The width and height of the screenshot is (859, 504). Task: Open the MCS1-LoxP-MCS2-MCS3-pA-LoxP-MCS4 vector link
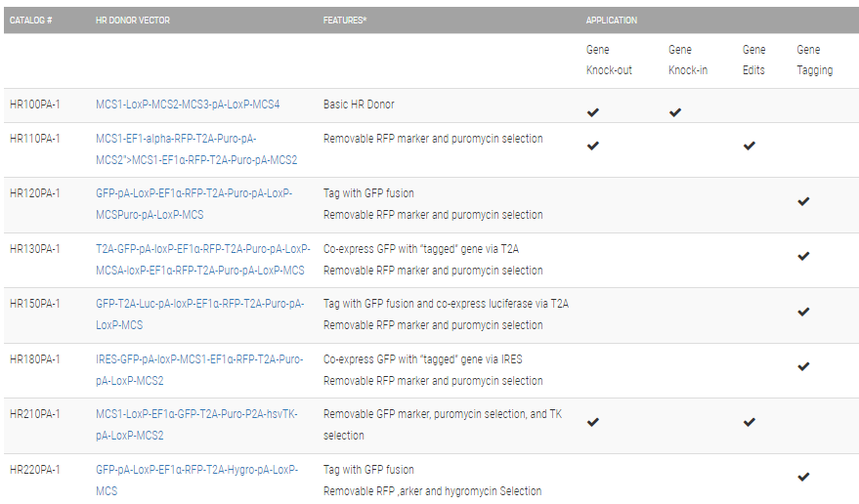coord(187,105)
